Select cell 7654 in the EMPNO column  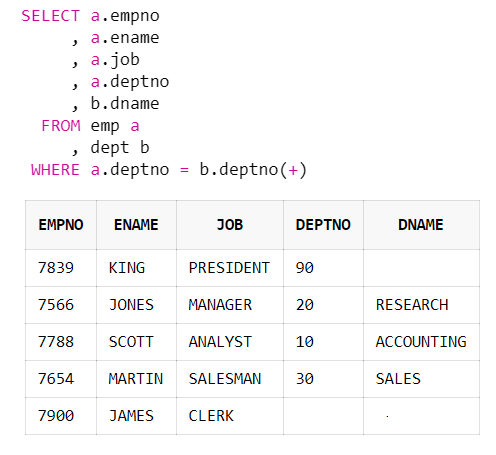pyautogui.click(x=61, y=379)
